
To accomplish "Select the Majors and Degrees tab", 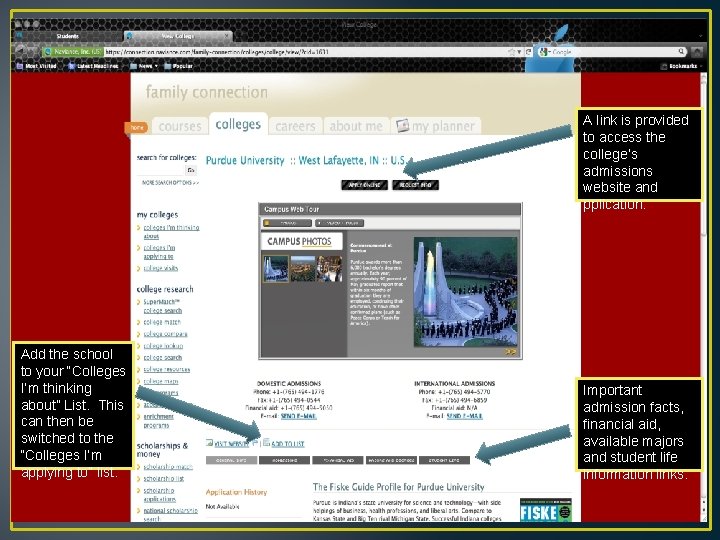I will [391, 460].
